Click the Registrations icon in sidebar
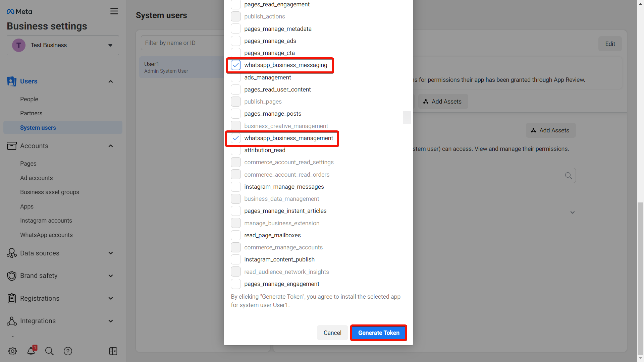The height and width of the screenshot is (362, 644). (11, 298)
